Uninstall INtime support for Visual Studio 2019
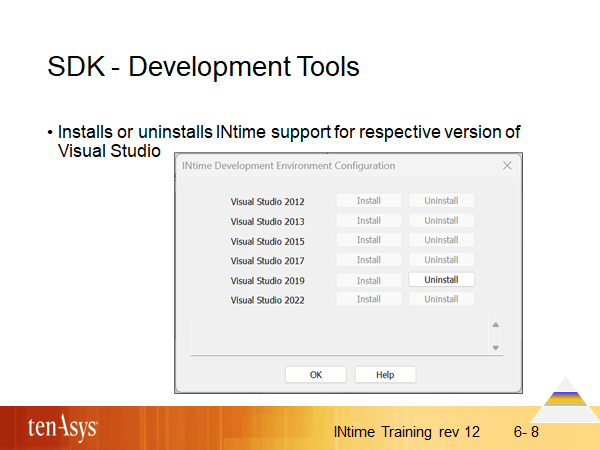The height and width of the screenshot is (450, 600). tap(441, 280)
